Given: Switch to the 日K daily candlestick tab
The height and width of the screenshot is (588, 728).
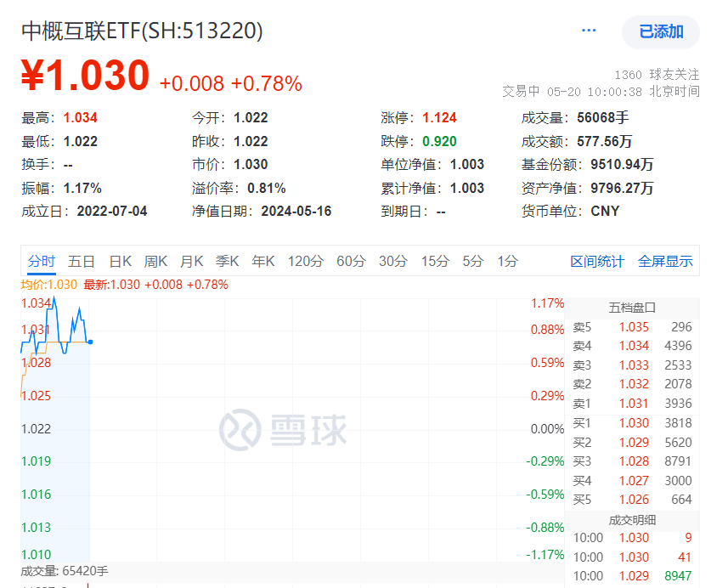Looking at the screenshot, I should click(119, 263).
